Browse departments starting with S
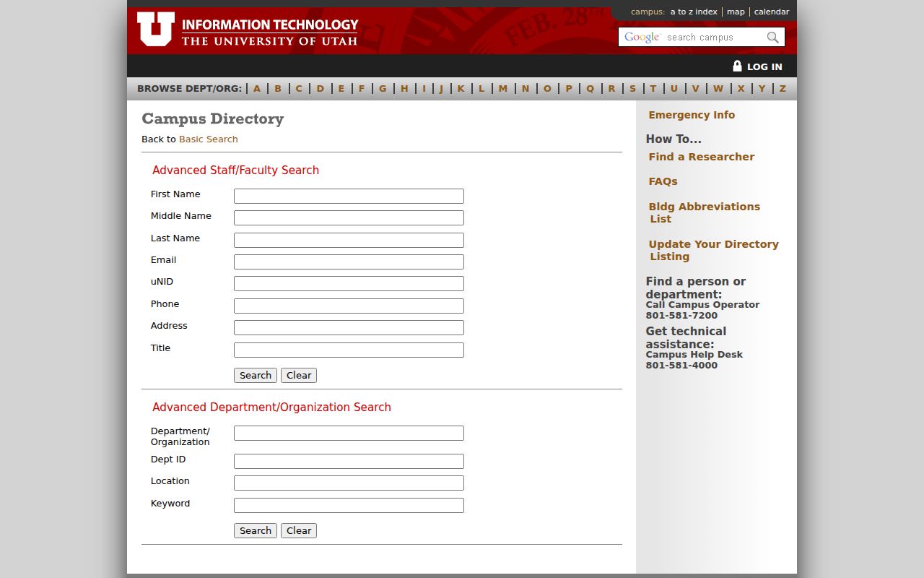 [632, 89]
